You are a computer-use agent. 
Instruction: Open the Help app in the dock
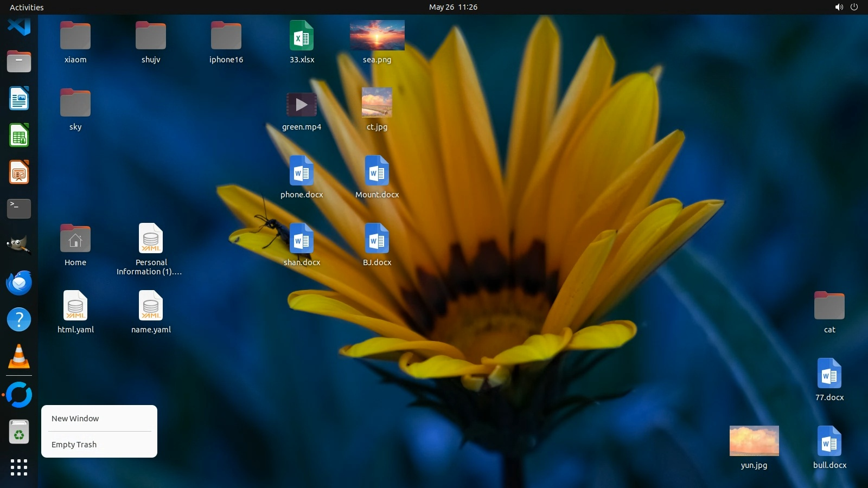point(19,319)
